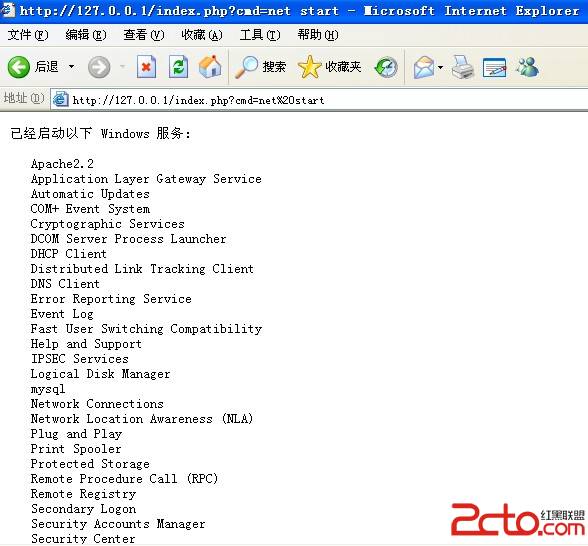This screenshot has height=546, width=588.
Task: Click the page icon in the address bar
Action: click(x=60, y=100)
